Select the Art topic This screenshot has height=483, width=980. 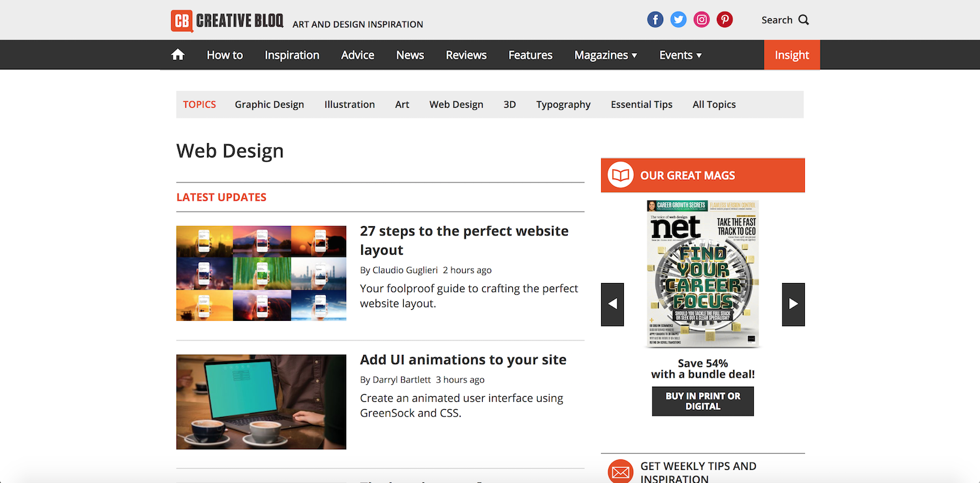[402, 105]
